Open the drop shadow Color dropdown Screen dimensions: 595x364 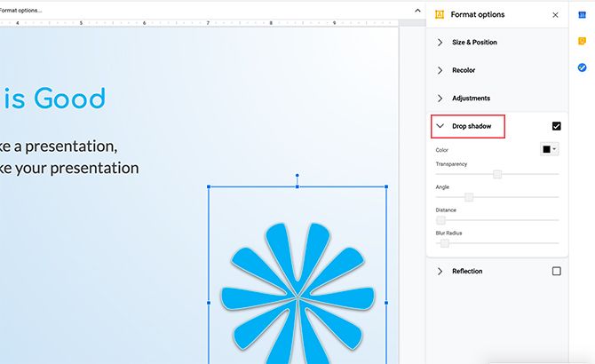[x=550, y=149]
